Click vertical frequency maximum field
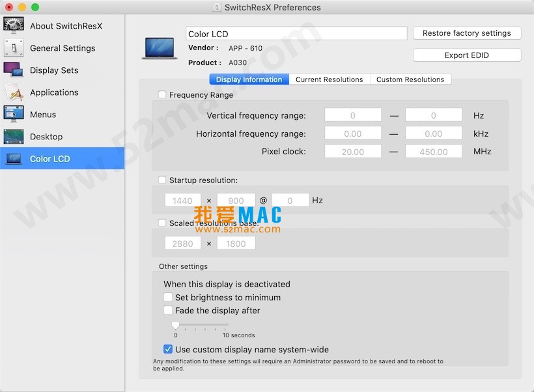Image resolution: width=534 pixels, height=392 pixels. coord(434,115)
